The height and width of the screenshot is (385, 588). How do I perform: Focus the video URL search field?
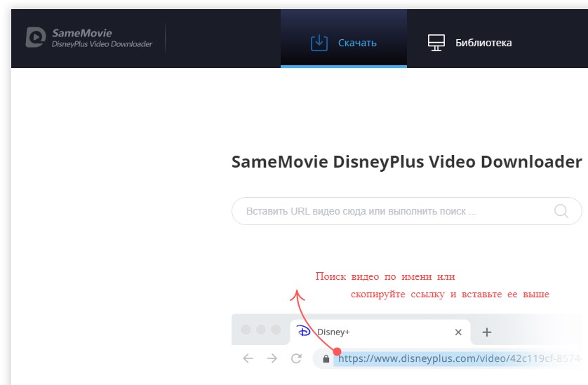406,211
